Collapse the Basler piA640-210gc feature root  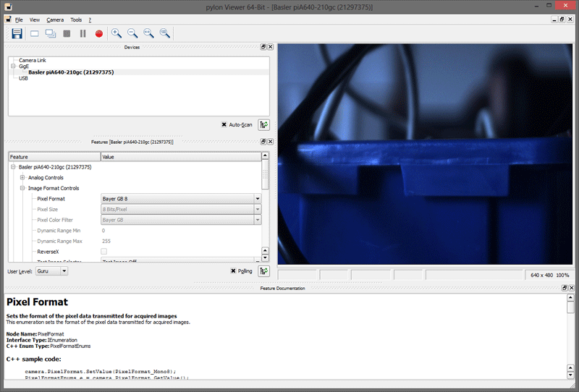tap(13, 167)
